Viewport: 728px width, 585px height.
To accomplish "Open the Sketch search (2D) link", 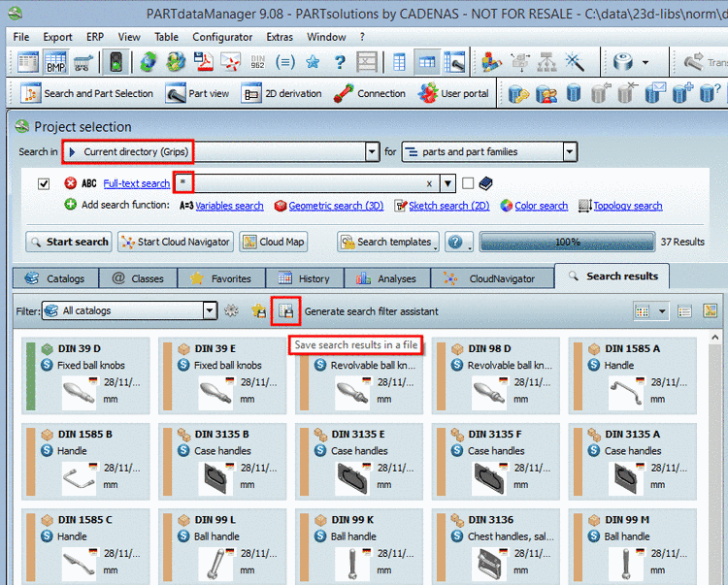I will click(x=449, y=206).
